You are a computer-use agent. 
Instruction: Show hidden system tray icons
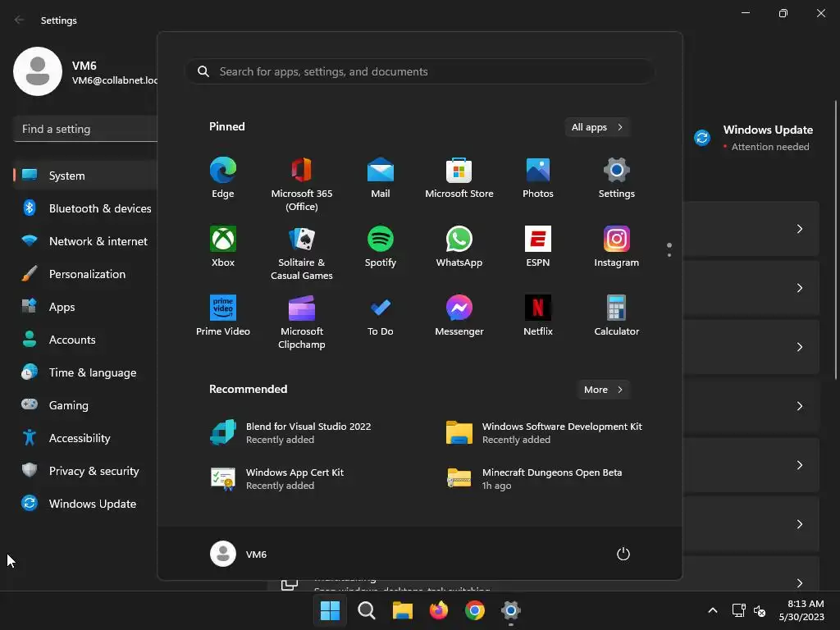pyautogui.click(x=713, y=610)
